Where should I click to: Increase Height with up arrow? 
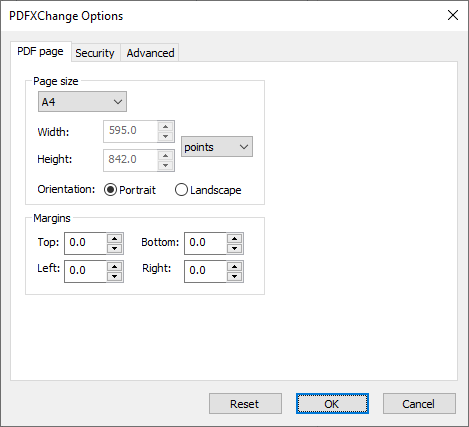pos(166,156)
